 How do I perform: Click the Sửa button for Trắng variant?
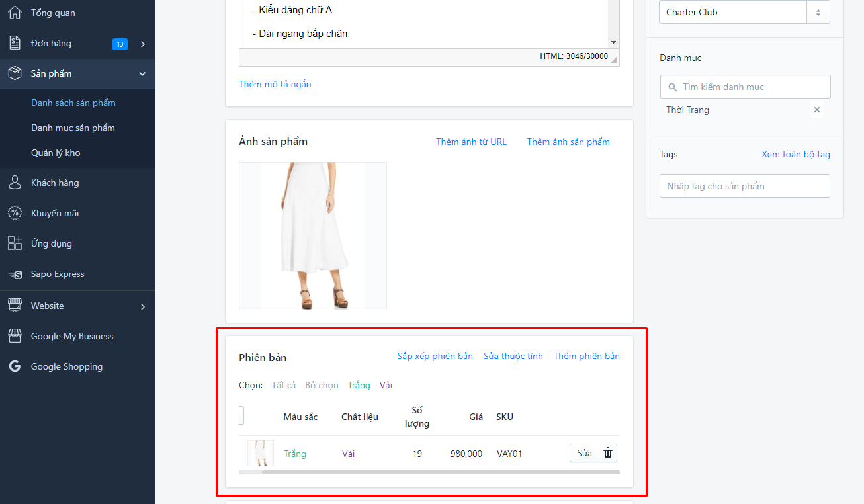click(x=584, y=453)
